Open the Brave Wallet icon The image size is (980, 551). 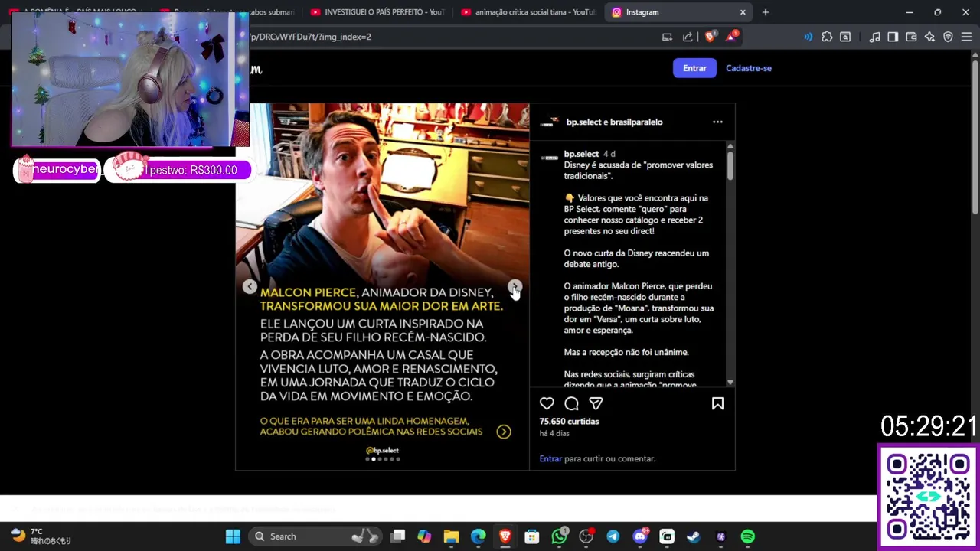911,37
